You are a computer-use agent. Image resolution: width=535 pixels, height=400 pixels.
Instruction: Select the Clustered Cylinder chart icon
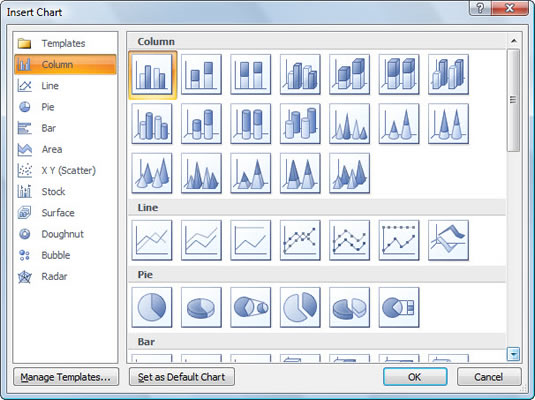152,124
